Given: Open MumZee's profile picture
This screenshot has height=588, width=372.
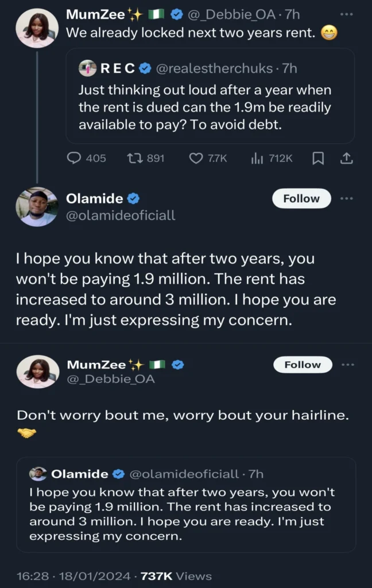Looking at the screenshot, I should coord(37,27).
